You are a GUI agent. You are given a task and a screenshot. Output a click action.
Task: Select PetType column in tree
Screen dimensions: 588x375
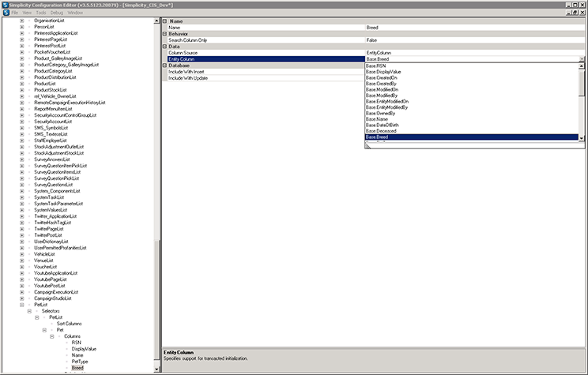coord(80,362)
